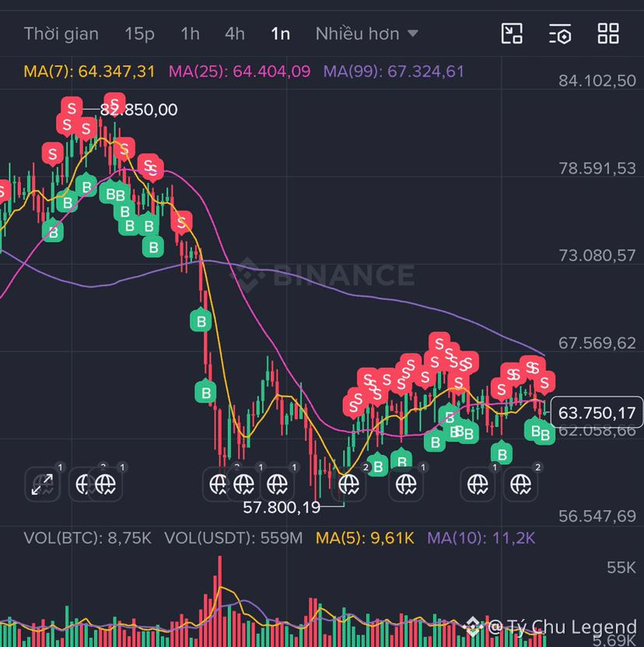Tap the 67.569,62 price axis label
This screenshot has width=644, height=647.
click(597, 343)
